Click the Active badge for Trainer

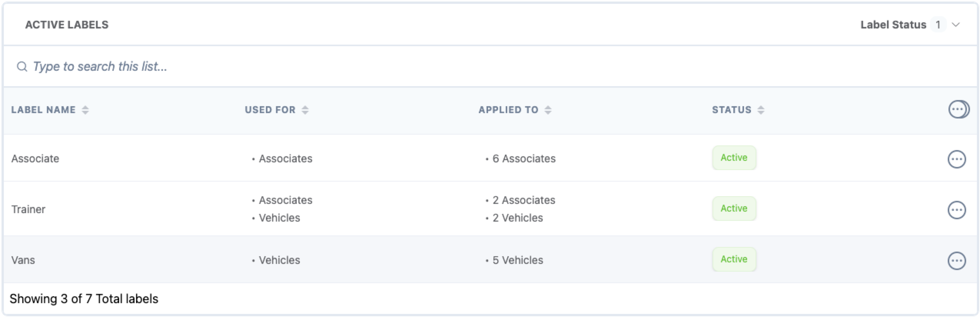[734, 209]
